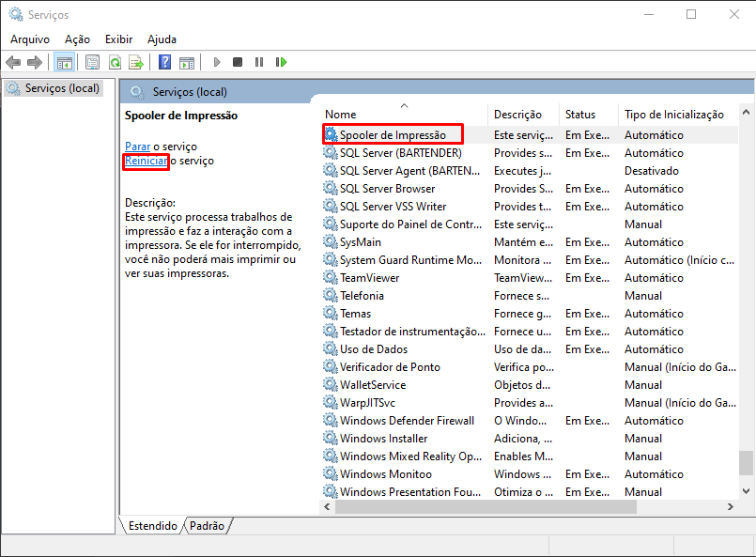Screen dimensions: 756x557
Task: Click the Refresh toolbar icon
Action: point(115,62)
